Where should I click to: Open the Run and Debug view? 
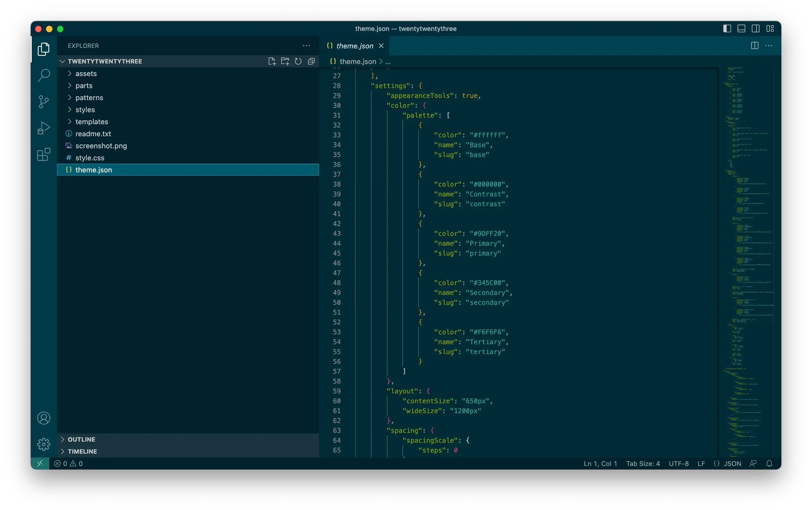[x=44, y=128]
